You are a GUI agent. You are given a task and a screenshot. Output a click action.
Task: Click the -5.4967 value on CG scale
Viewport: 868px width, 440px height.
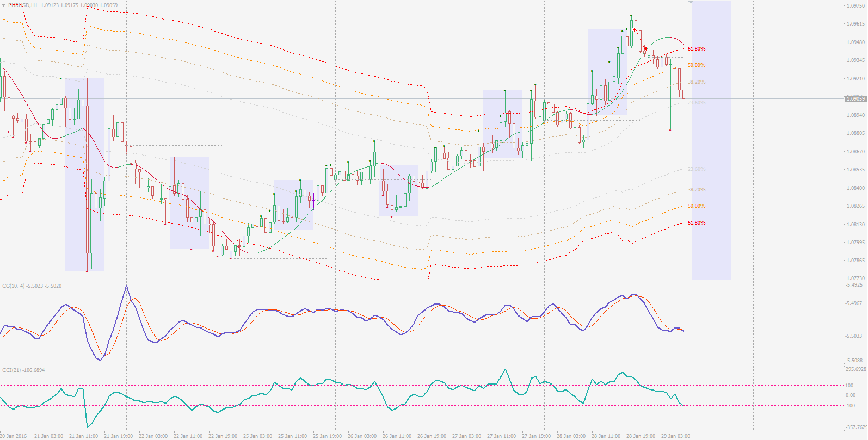tap(855, 303)
